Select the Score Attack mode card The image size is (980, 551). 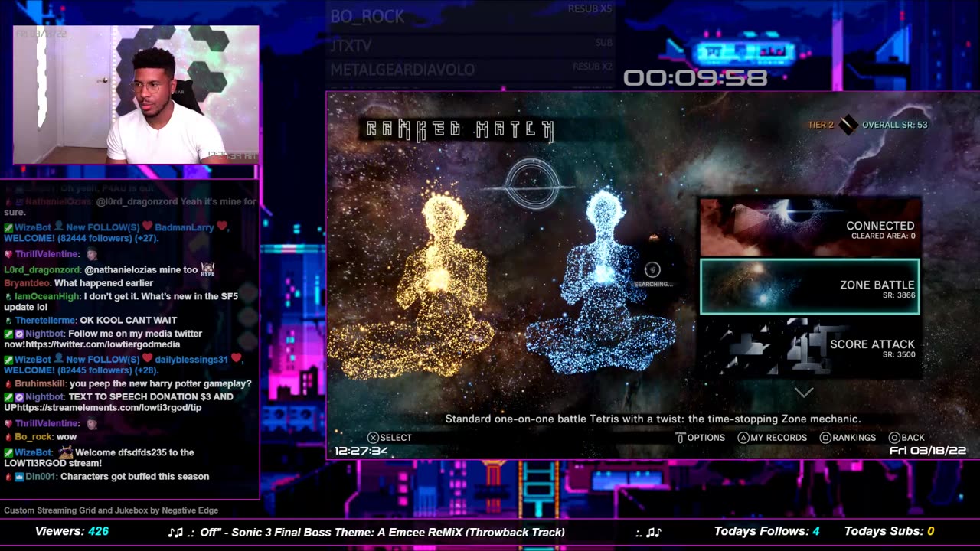[x=810, y=346]
